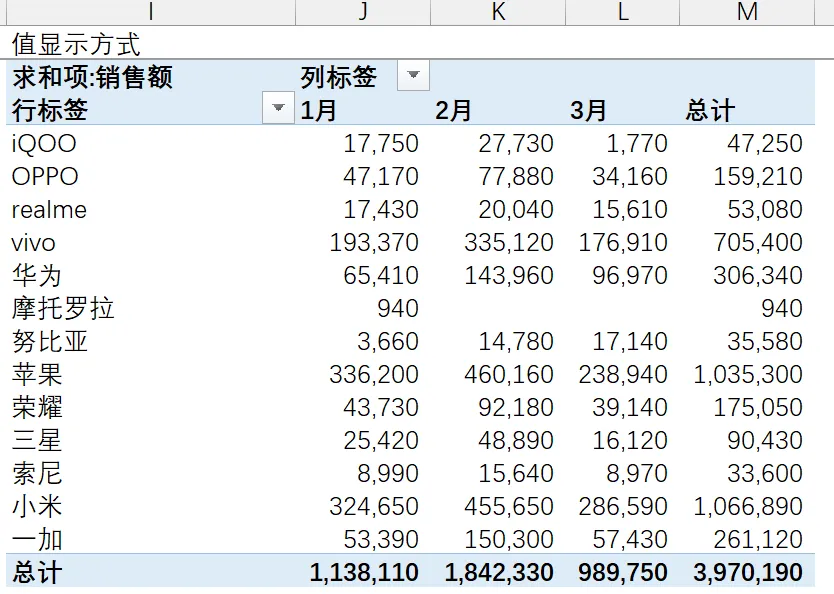Click iQOO total 47,250

(x=765, y=144)
